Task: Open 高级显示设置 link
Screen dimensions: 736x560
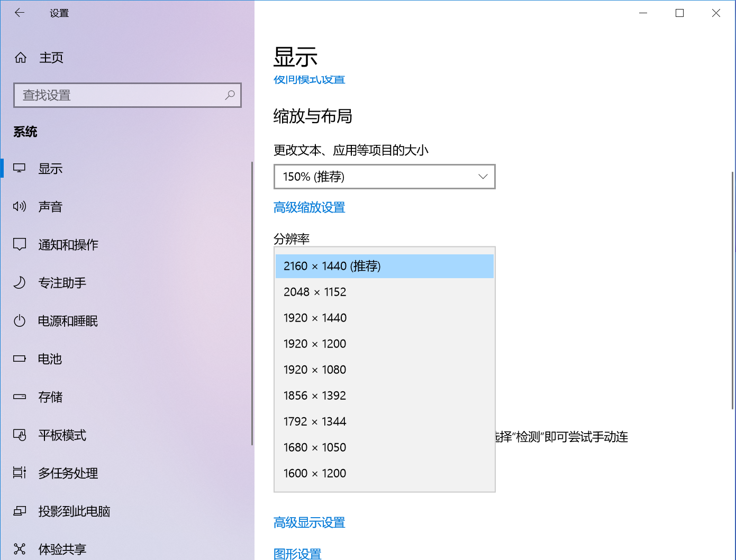Action: [x=309, y=522]
